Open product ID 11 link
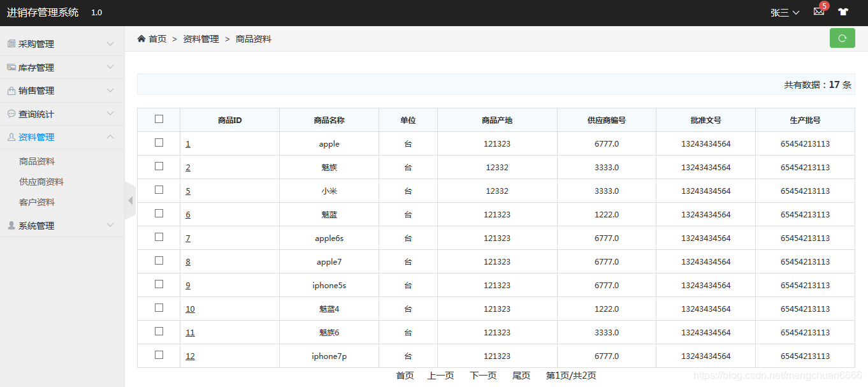The image size is (868, 387). click(190, 333)
